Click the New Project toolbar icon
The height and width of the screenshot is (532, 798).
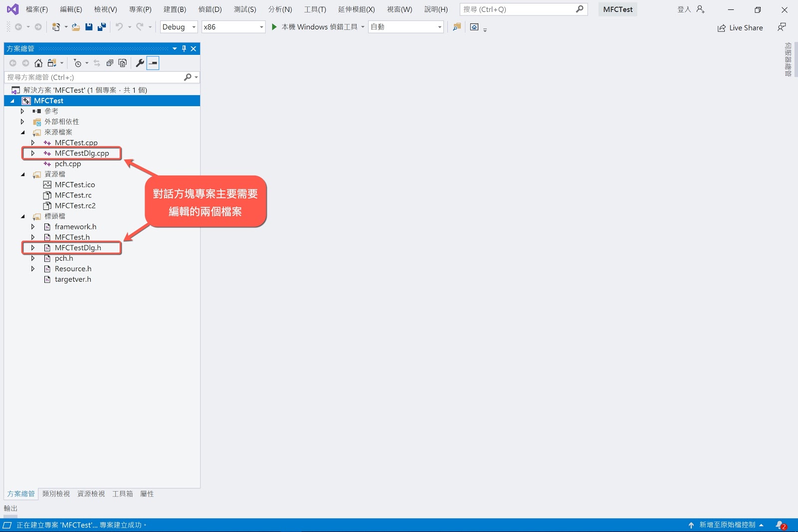tap(56, 27)
